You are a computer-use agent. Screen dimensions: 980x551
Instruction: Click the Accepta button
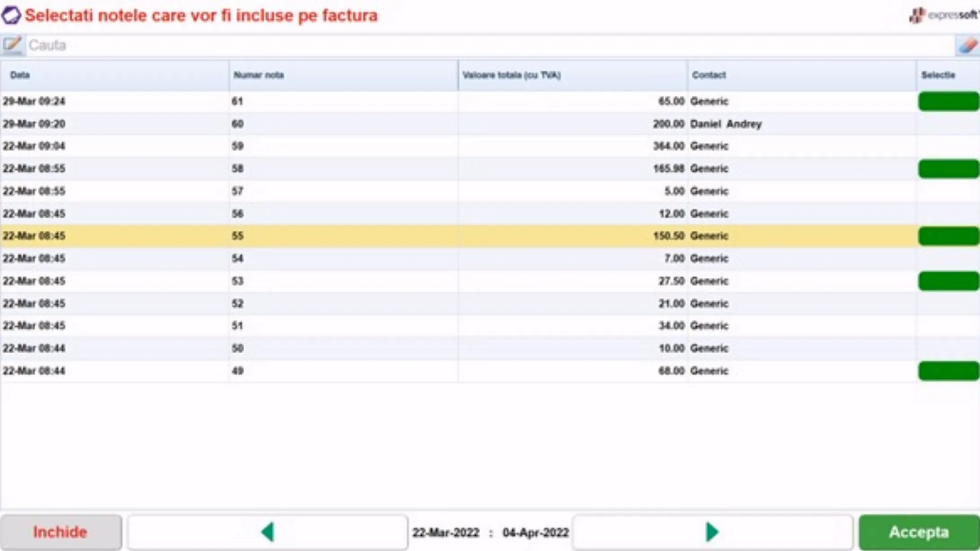click(x=919, y=532)
